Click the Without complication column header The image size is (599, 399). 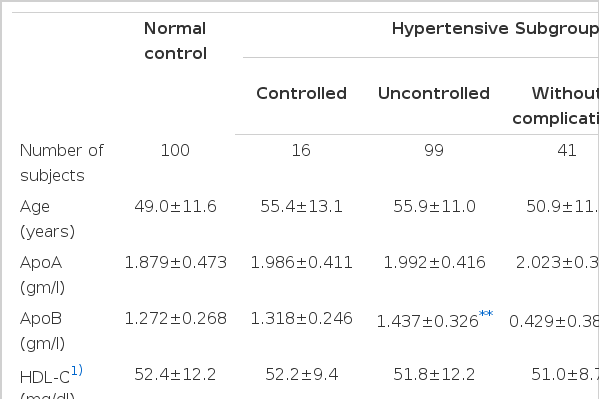(556, 106)
